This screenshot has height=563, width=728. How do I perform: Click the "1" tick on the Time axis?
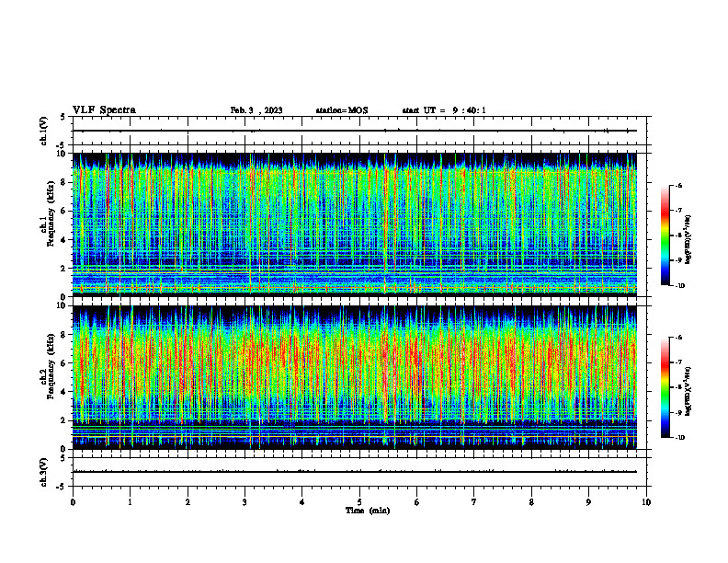[131, 502]
